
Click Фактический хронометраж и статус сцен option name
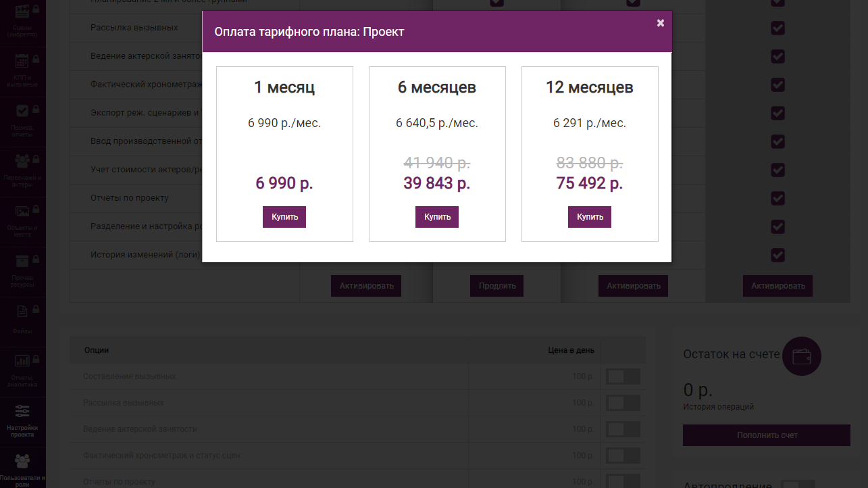pyautogui.click(x=162, y=456)
